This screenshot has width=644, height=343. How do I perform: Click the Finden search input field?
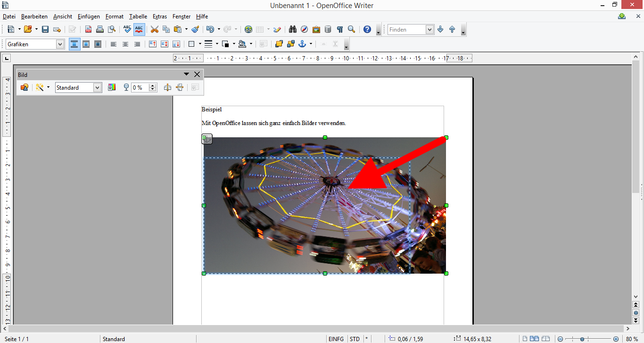[x=406, y=29]
